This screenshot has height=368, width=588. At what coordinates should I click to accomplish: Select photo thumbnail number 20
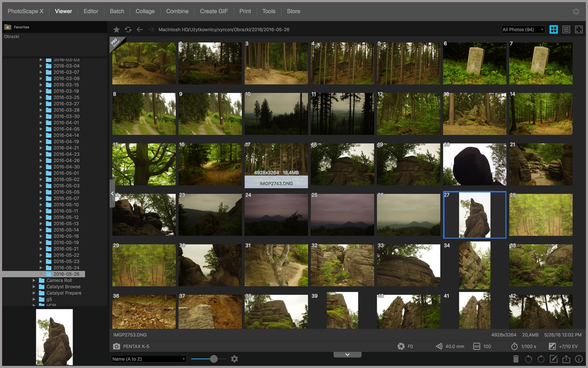pyautogui.click(x=475, y=164)
